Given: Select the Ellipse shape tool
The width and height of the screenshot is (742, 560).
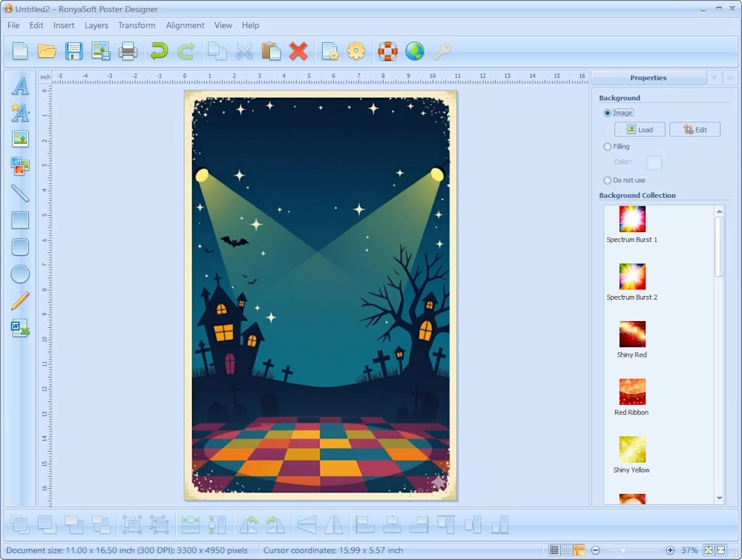Looking at the screenshot, I should pyautogui.click(x=20, y=274).
